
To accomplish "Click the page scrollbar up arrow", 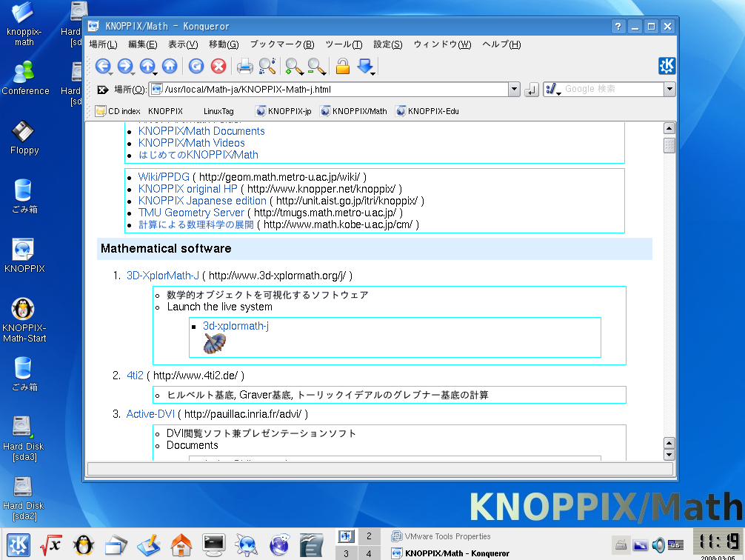I will click(x=669, y=128).
